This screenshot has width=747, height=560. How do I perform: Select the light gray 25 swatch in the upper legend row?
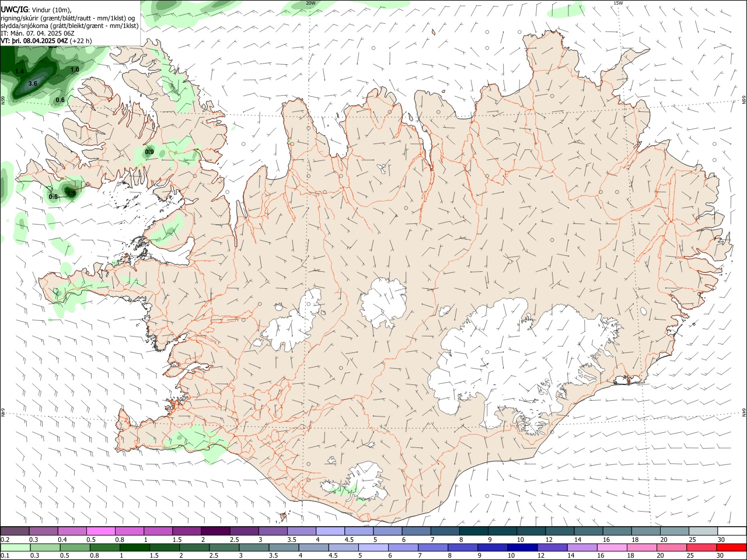tap(703, 531)
